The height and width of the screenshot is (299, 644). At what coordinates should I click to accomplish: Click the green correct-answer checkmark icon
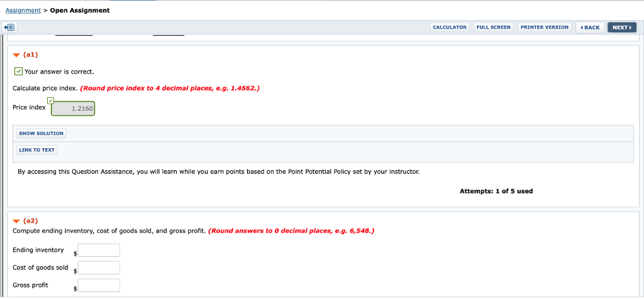(x=18, y=72)
